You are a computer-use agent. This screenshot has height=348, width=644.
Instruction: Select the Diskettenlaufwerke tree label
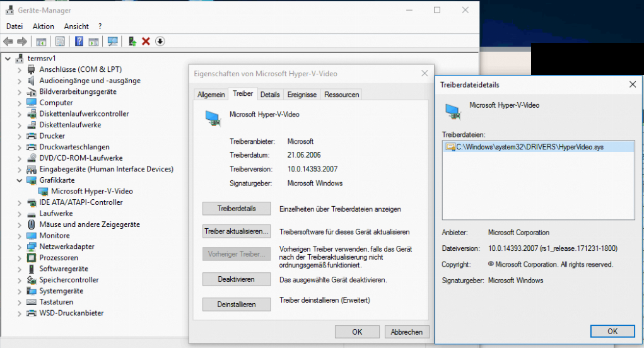pyautogui.click(x=70, y=125)
